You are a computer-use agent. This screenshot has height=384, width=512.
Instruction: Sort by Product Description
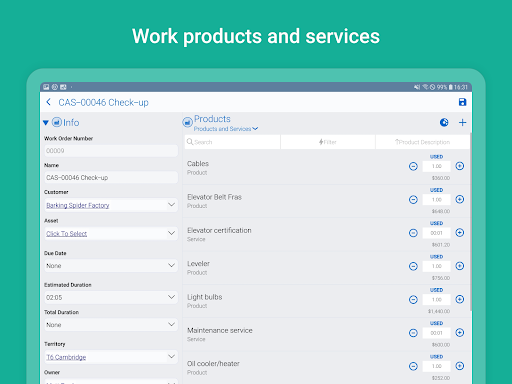click(x=422, y=142)
